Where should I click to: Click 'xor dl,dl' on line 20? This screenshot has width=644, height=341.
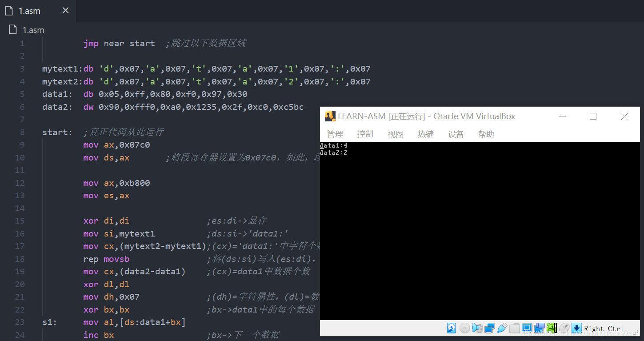106,285
